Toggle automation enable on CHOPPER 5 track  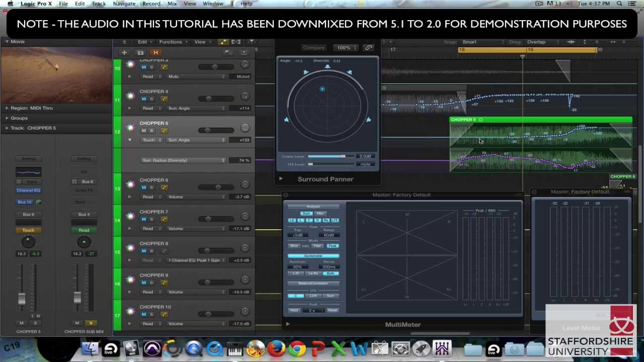(x=164, y=130)
